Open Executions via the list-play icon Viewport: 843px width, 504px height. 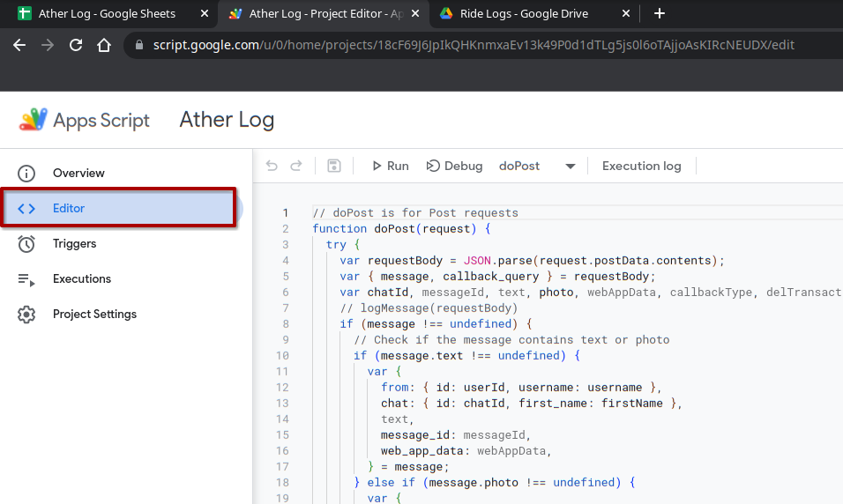[26, 279]
